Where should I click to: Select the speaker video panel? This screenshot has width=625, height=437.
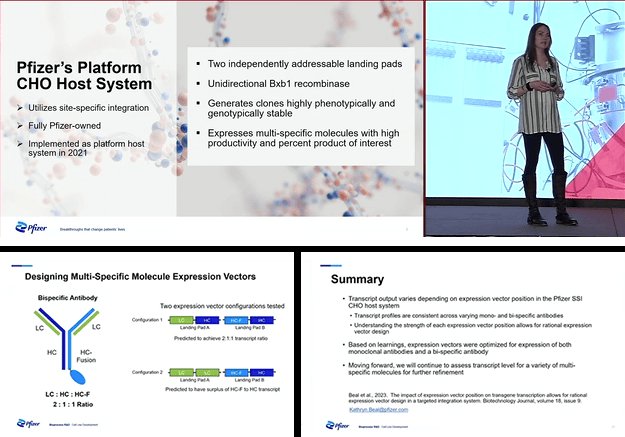525,120
